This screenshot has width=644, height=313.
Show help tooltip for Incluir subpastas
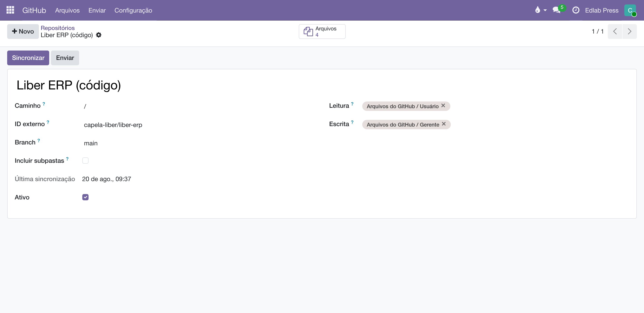point(67,159)
